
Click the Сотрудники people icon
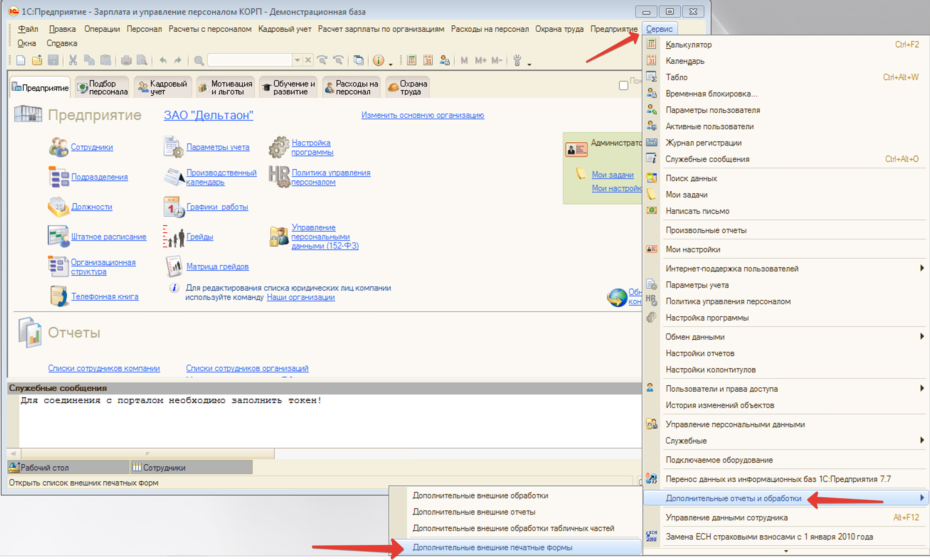pyautogui.click(x=58, y=147)
